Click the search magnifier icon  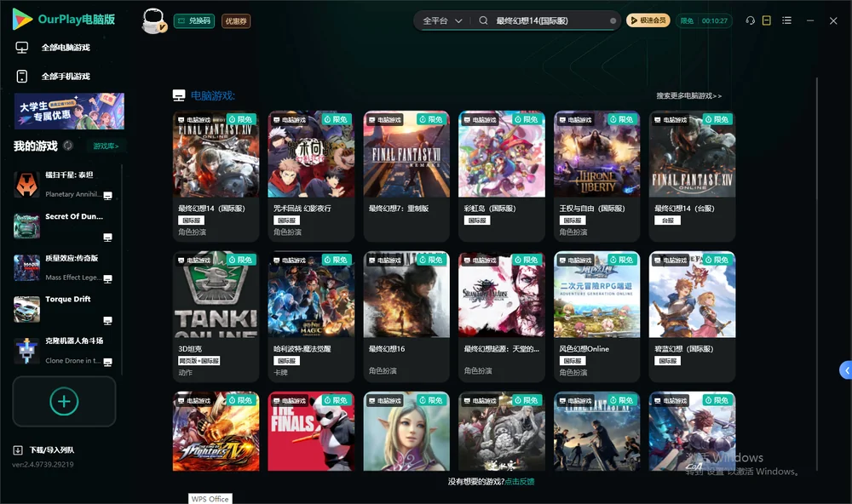pyautogui.click(x=483, y=20)
